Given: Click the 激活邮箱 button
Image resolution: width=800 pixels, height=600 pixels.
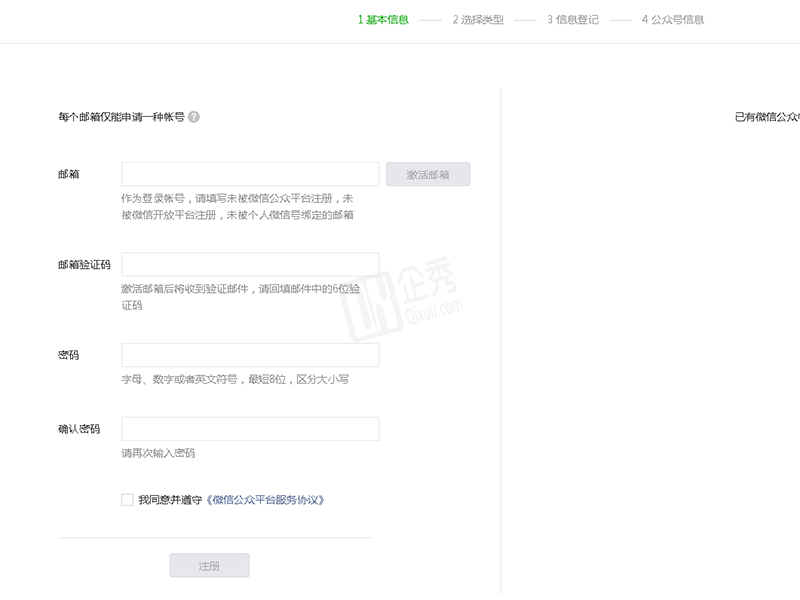Looking at the screenshot, I should 428,174.
